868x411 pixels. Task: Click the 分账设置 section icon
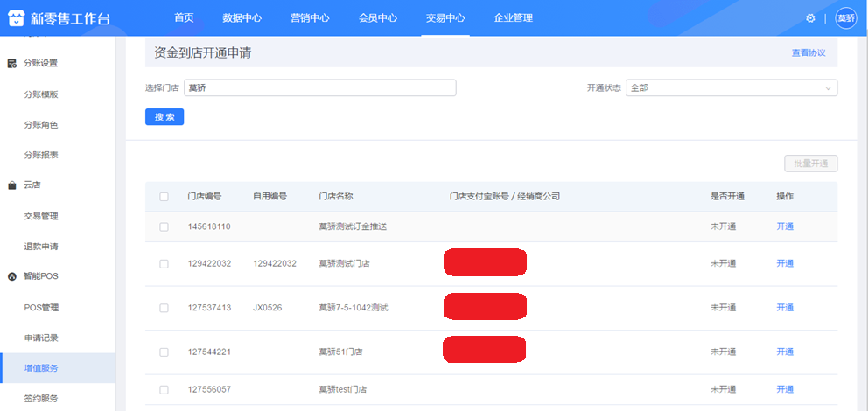(11, 64)
